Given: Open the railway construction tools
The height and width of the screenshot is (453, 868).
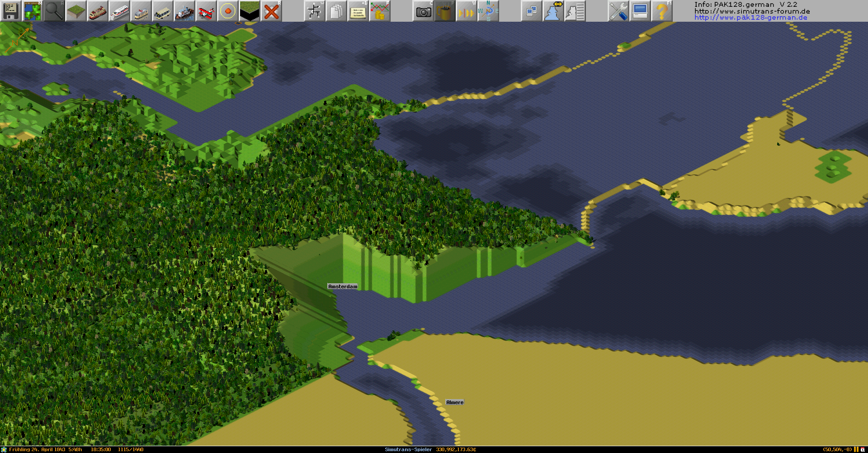Looking at the screenshot, I should pos(97,11).
